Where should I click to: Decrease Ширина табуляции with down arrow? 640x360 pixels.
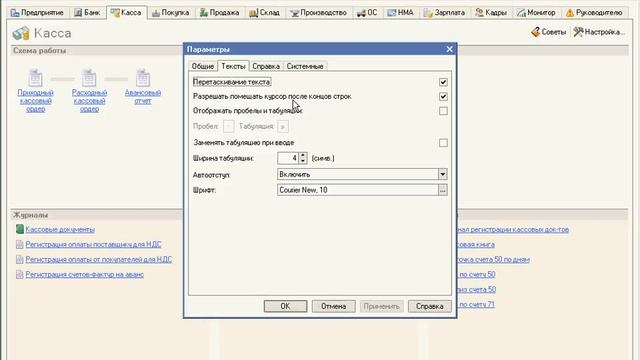[x=303, y=161]
